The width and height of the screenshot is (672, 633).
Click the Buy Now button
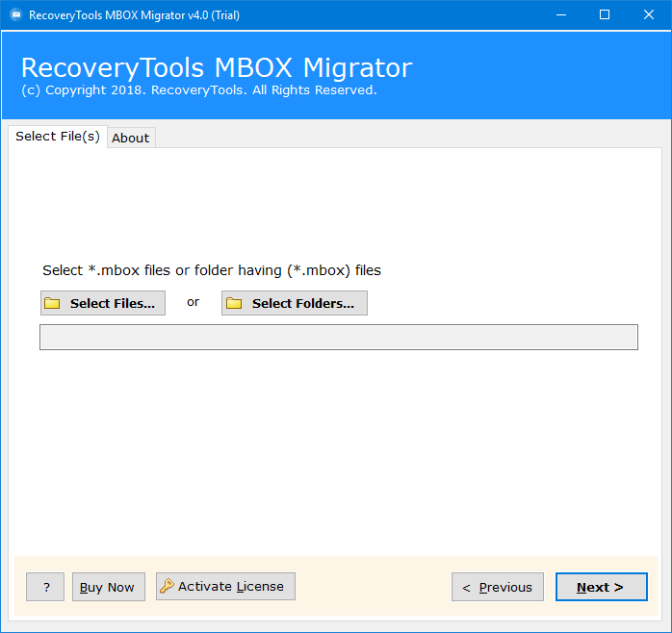click(x=107, y=587)
